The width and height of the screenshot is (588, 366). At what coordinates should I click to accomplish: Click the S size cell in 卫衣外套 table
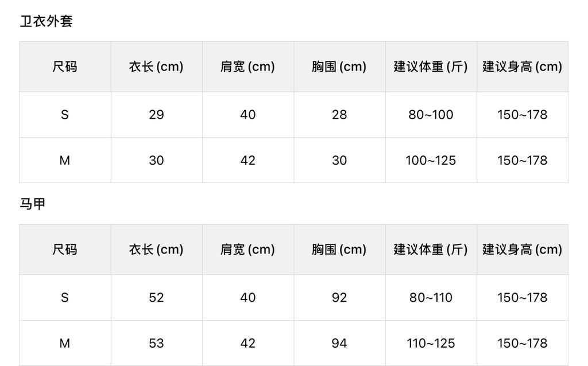[x=65, y=115]
